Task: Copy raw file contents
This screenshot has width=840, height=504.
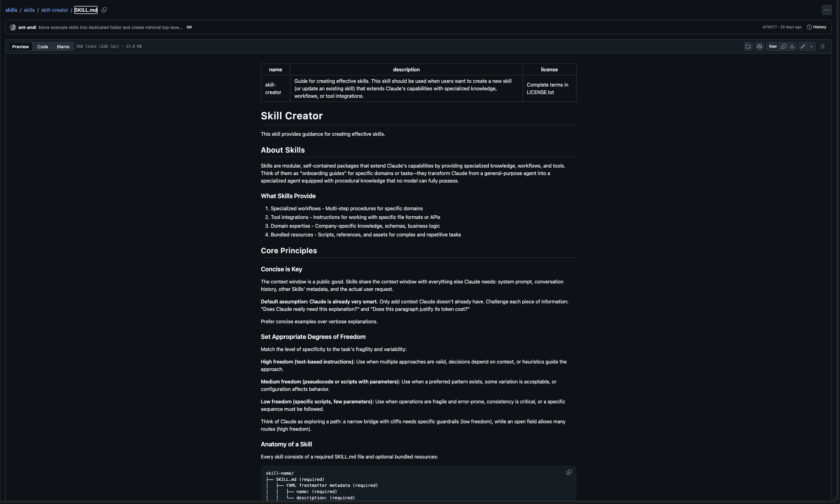Action: pyautogui.click(x=784, y=46)
